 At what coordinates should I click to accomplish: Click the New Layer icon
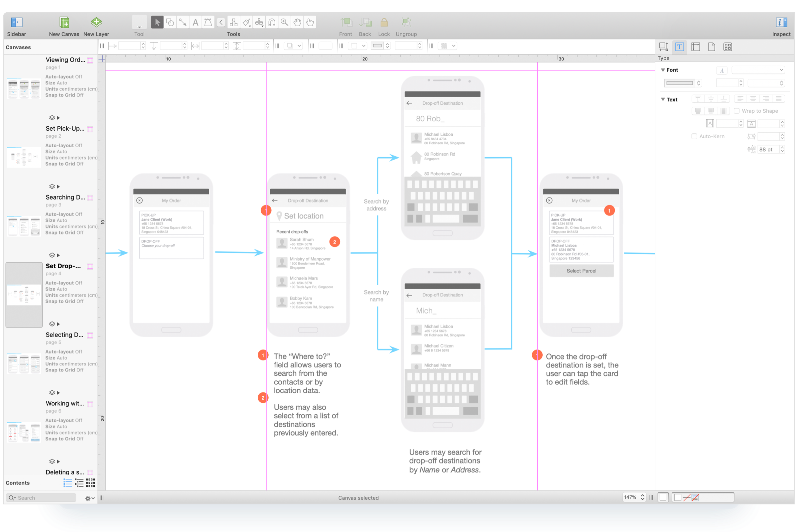tap(96, 22)
